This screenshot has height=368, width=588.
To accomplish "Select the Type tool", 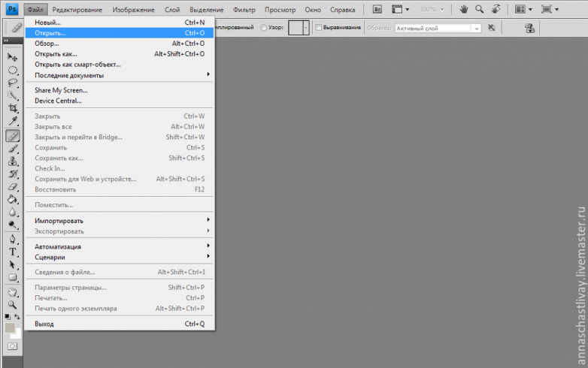I will point(12,252).
